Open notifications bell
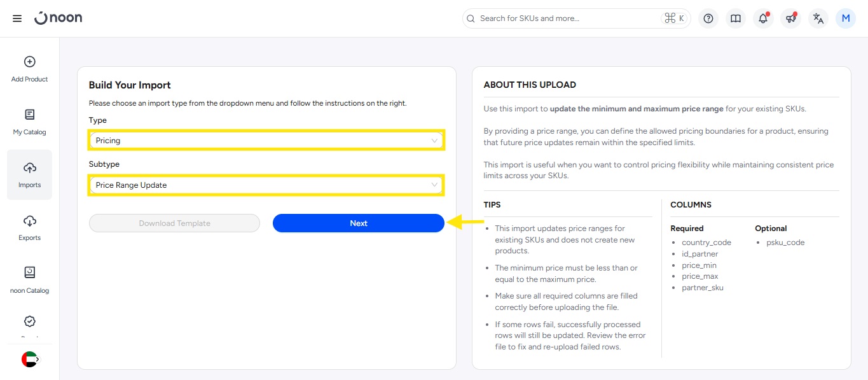 (763, 18)
